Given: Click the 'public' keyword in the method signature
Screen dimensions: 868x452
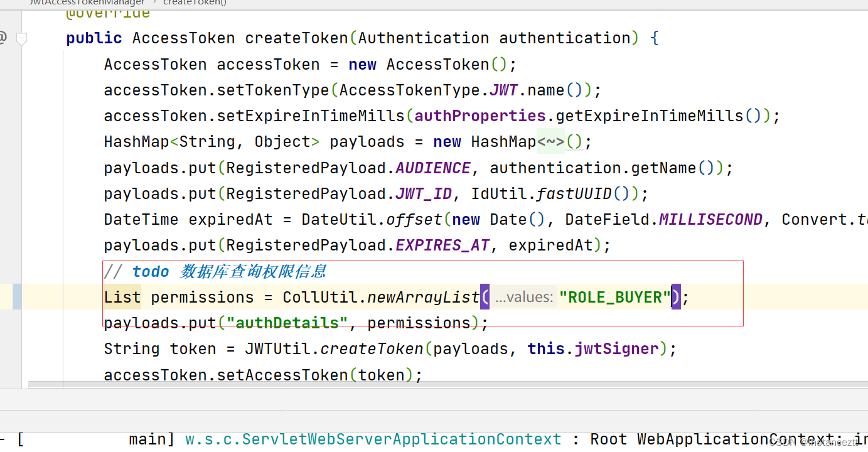Looking at the screenshot, I should coord(94,38).
